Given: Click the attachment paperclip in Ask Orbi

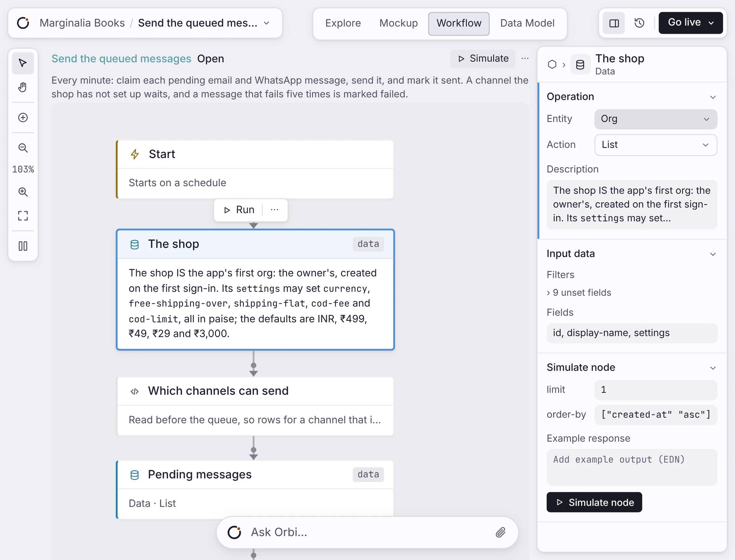Looking at the screenshot, I should 500,532.
